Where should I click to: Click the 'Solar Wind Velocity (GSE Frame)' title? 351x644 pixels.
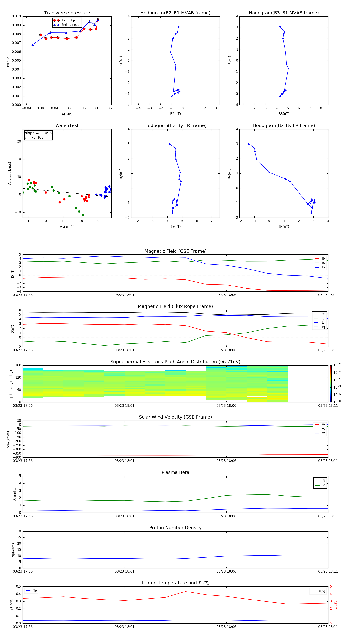(x=175, y=417)
